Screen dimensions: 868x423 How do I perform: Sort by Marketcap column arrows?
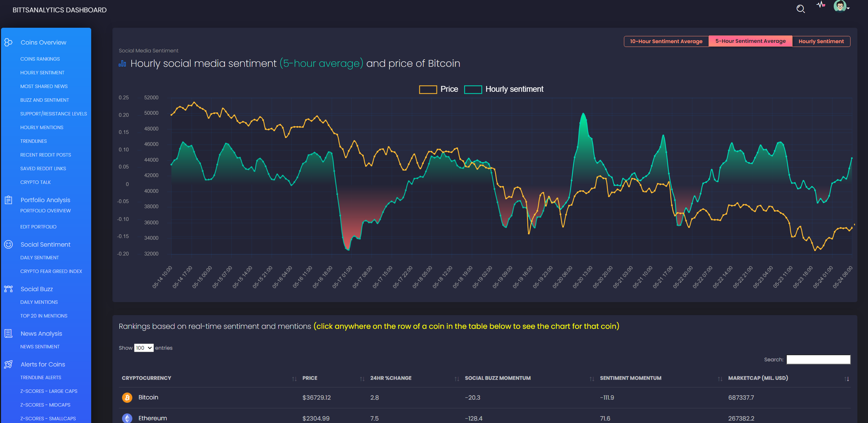click(847, 378)
